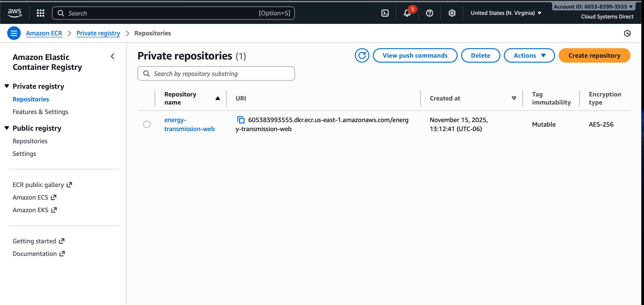The image size is (644, 305).
Task: Collapse the Private registry section
Action: click(7, 86)
